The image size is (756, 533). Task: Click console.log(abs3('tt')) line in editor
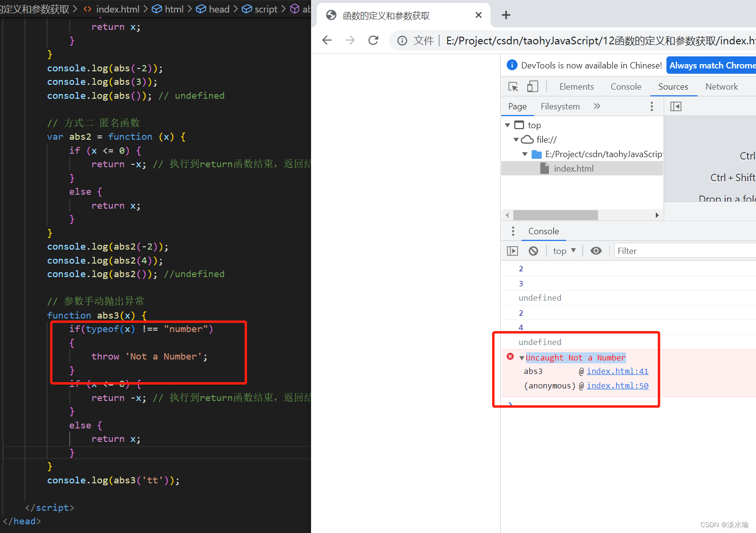tap(113, 480)
